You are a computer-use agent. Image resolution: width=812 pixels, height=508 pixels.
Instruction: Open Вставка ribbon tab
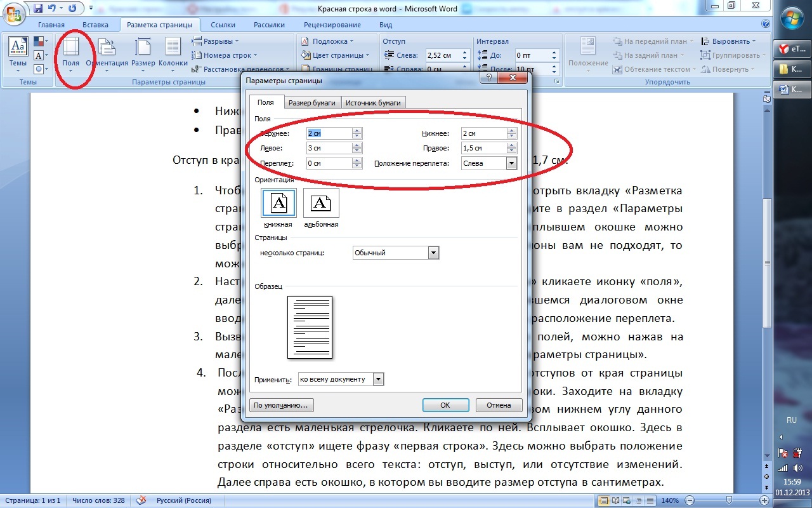point(96,25)
